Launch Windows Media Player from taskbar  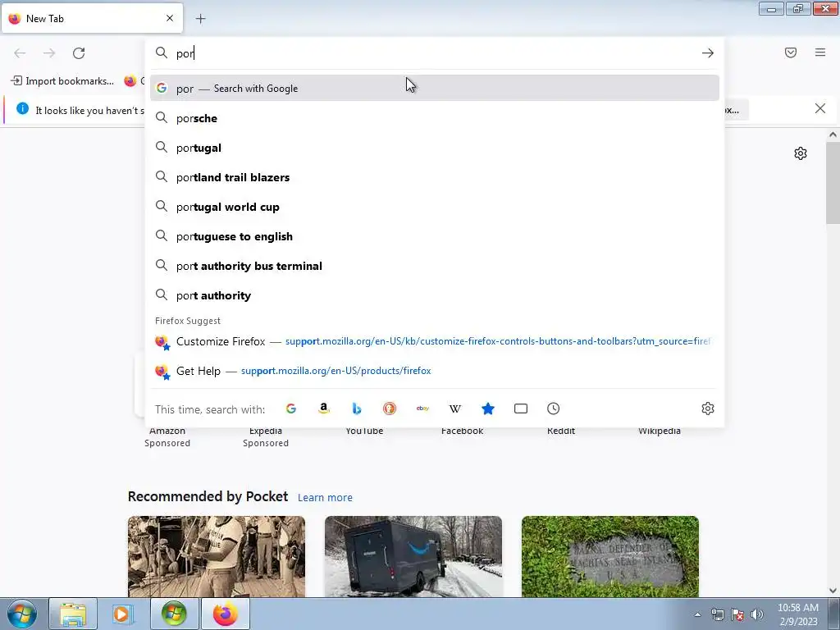(x=123, y=614)
